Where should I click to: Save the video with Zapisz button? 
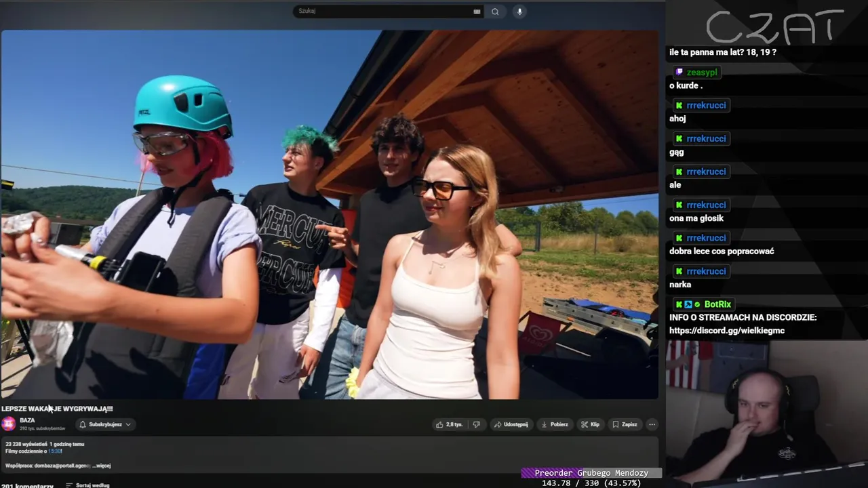[625, 424]
